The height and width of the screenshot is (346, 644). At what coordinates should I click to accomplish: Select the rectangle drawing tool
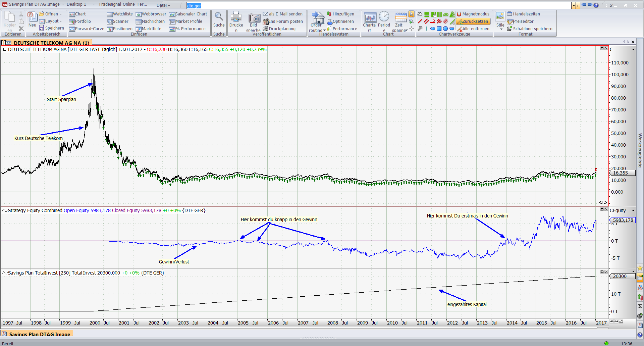tap(439, 29)
